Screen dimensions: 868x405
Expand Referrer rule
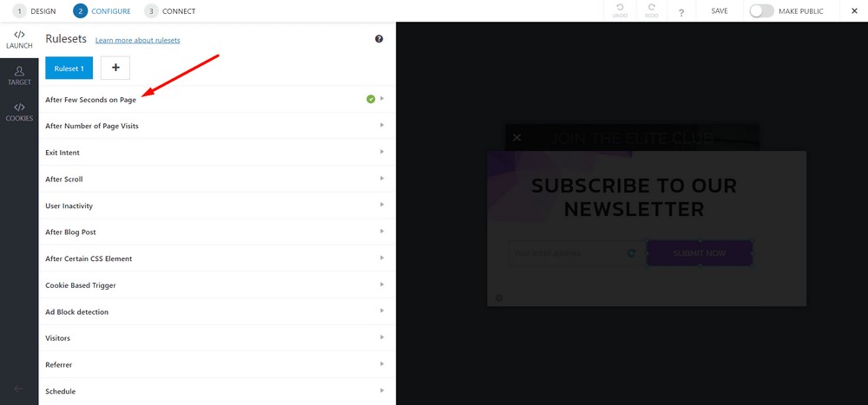click(217, 364)
